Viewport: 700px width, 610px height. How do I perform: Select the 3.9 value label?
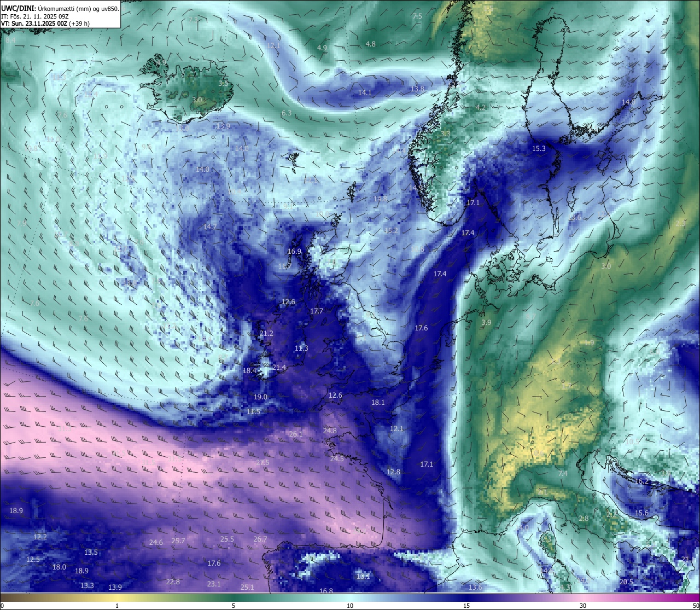click(486, 323)
